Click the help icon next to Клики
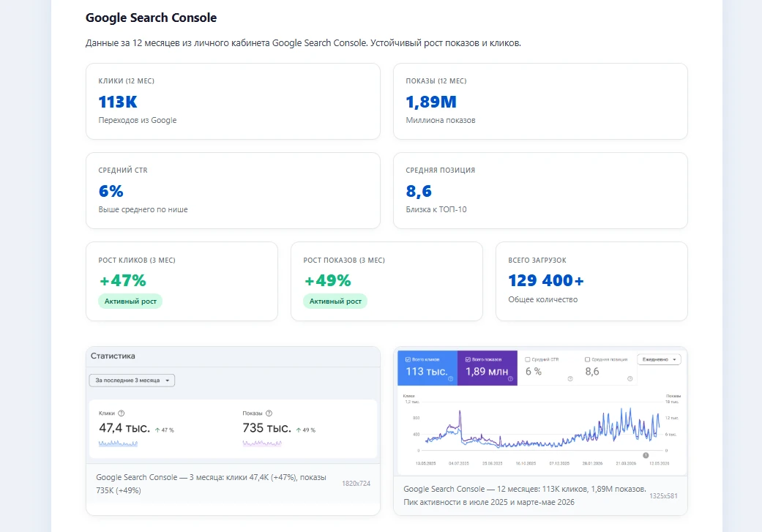The width and height of the screenshot is (762, 532). (x=122, y=413)
